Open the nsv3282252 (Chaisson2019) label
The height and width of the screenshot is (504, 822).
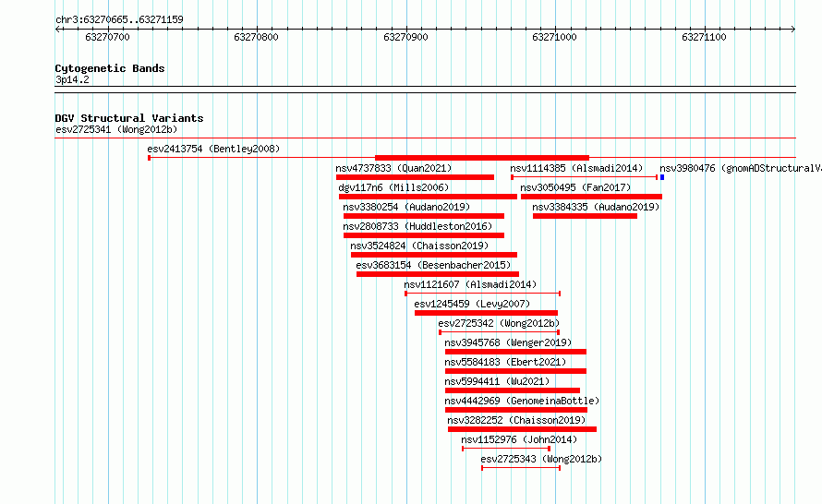516,420
